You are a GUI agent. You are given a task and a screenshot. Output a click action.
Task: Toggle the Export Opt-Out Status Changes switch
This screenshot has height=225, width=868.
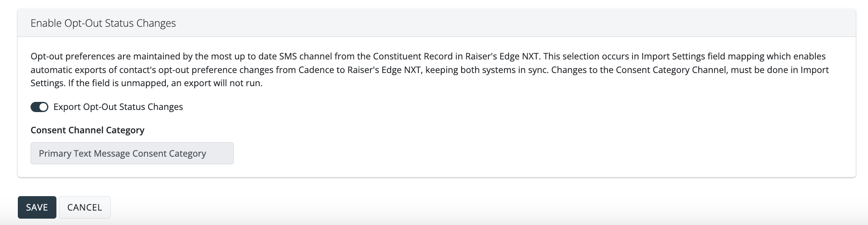click(x=39, y=107)
